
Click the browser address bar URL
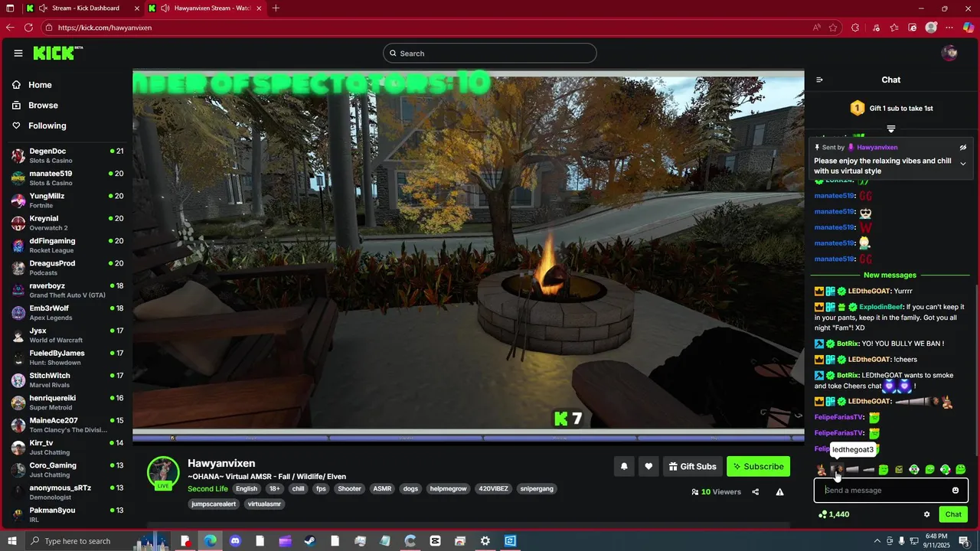pos(105,28)
